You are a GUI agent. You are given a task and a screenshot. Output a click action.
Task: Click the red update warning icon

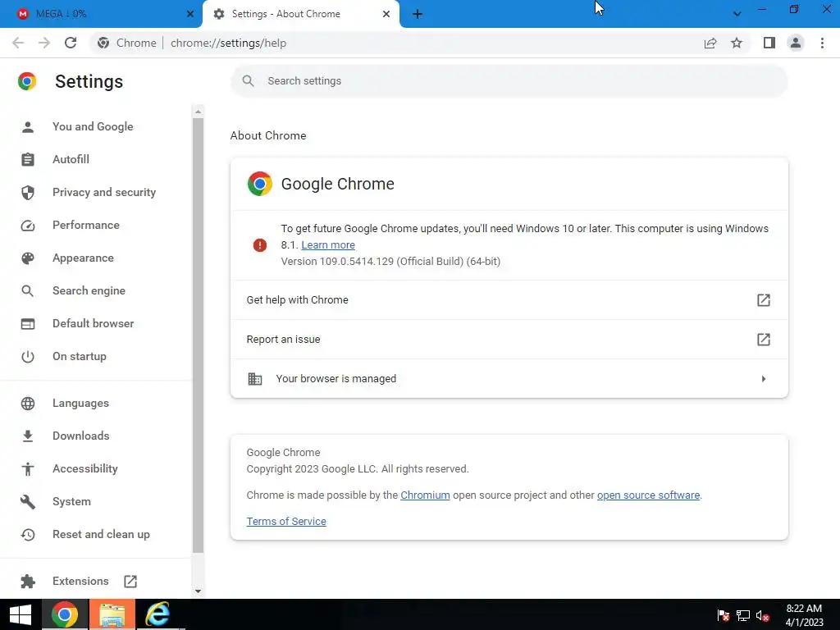(260, 245)
